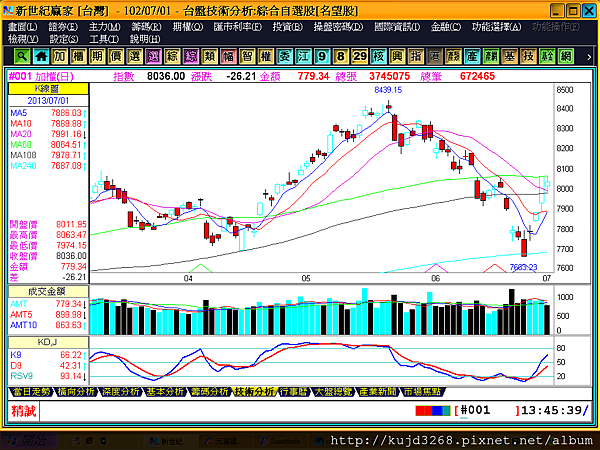Select the green 網 toolbar button
The width and height of the screenshot is (600, 450).
[x=566, y=56]
